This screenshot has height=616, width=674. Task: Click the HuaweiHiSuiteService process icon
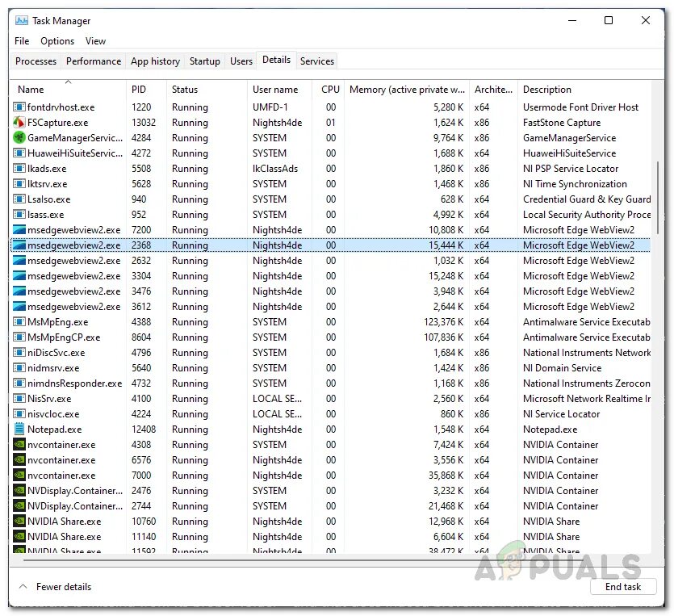[19, 153]
